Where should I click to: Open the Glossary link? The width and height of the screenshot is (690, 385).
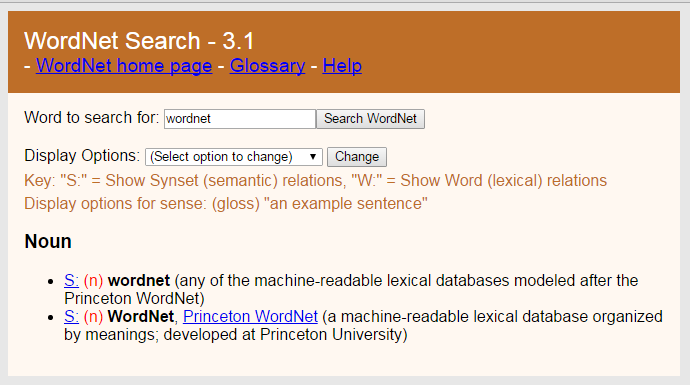268,66
